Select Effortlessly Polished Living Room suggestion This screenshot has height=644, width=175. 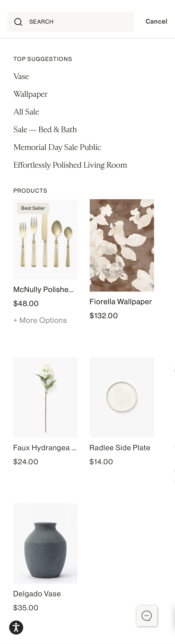pos(70,165)
